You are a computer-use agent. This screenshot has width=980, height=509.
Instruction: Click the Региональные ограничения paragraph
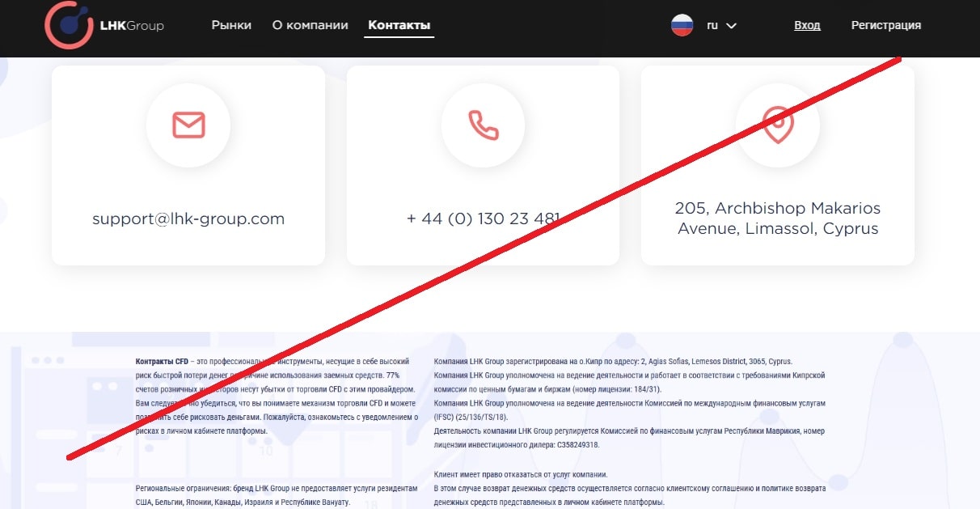pyautogui.click(x=277, y=495)
